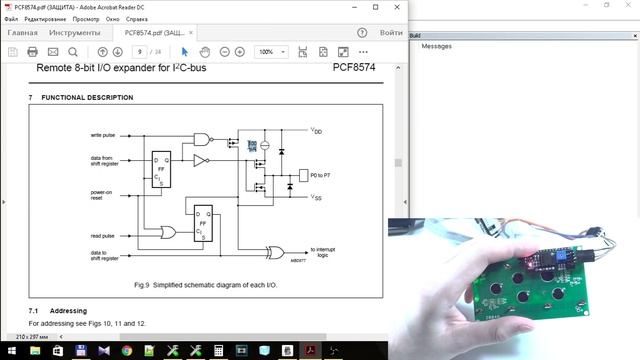
Task: Close the Build panel in background window
Action: point(635,36)
